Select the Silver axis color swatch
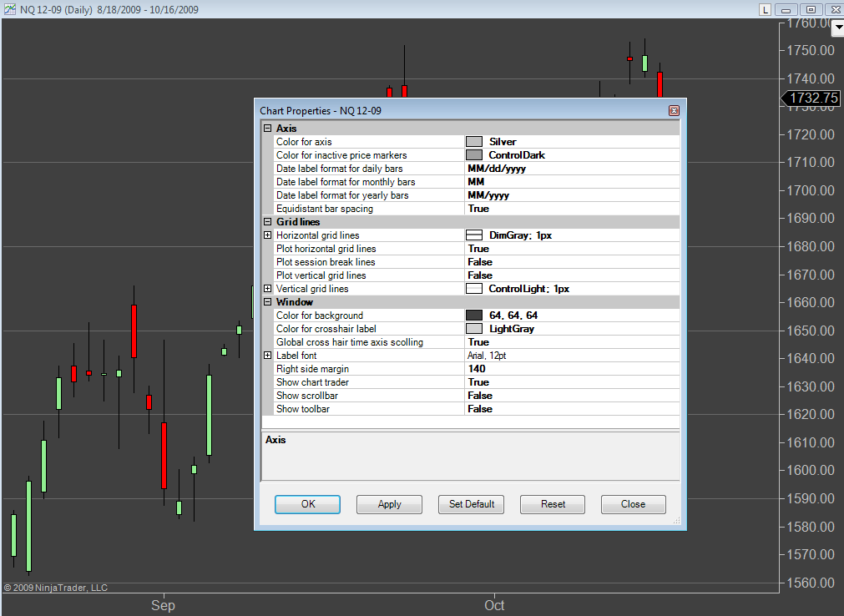Image resolution: width=844 pixels, height=616 pixels. click(x=473, y=142)
